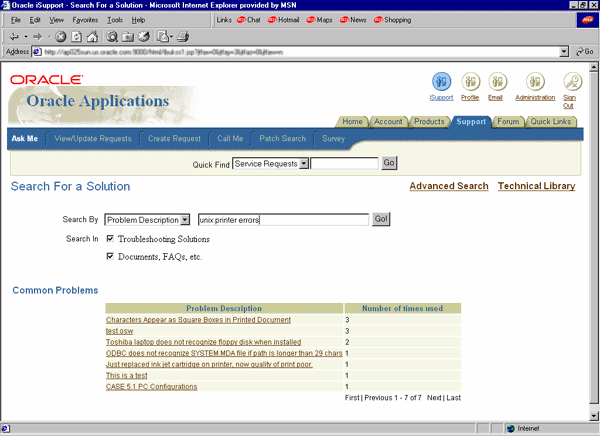The image size is (600, 436).
Task: Open the Technical Library link
Action: click(x=536, y=186)
